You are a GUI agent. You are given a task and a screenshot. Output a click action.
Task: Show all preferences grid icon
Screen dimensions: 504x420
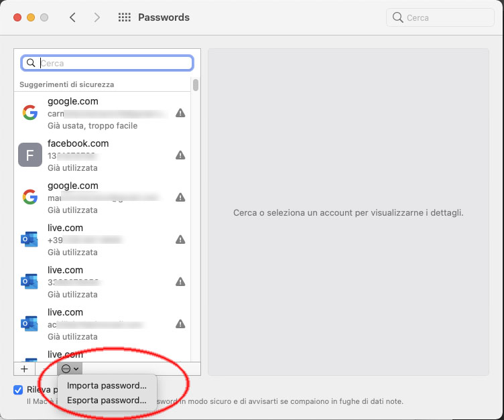click(x=125, y=17)
